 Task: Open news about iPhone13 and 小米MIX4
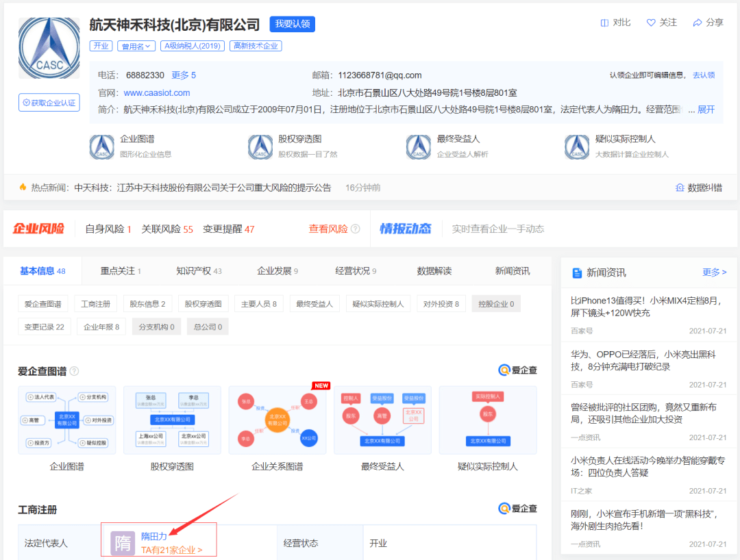tap(646, 307)
